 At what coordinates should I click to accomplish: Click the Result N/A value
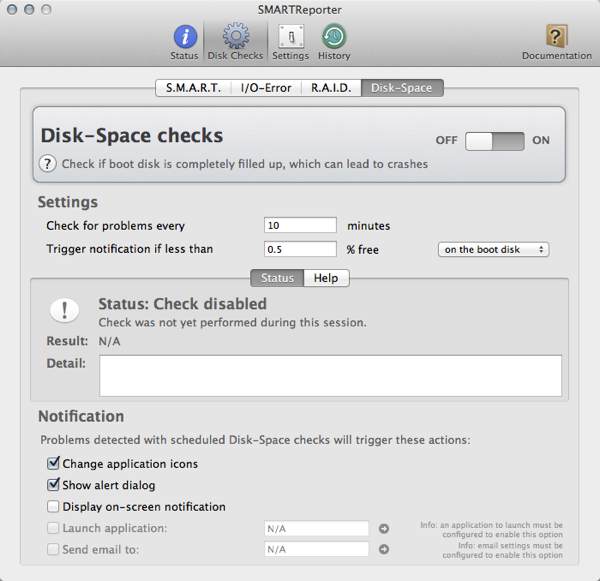click(109, 341)
